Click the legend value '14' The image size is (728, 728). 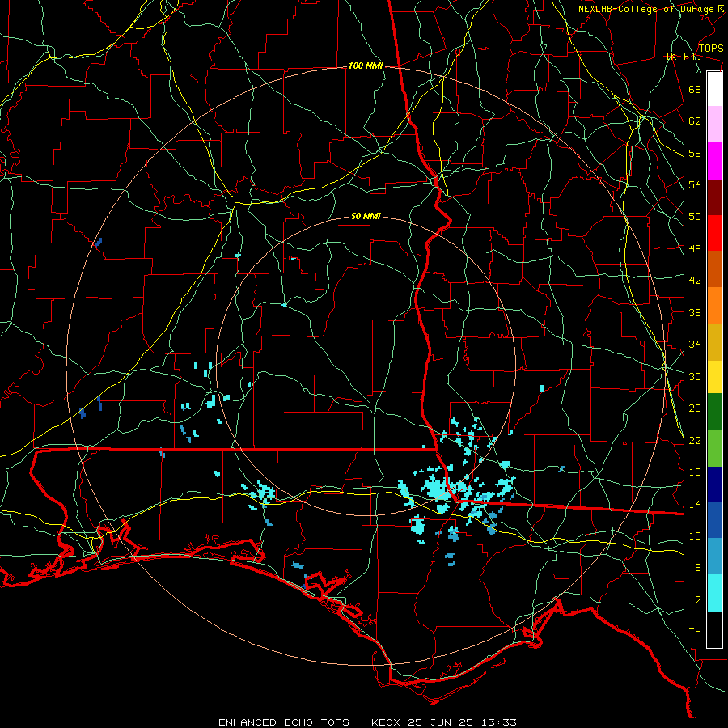[695, 504]
